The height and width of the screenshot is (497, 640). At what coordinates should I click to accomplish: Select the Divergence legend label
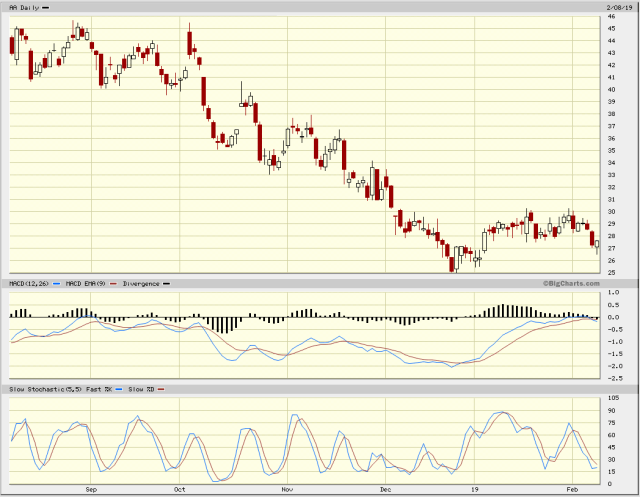point(141,283)
